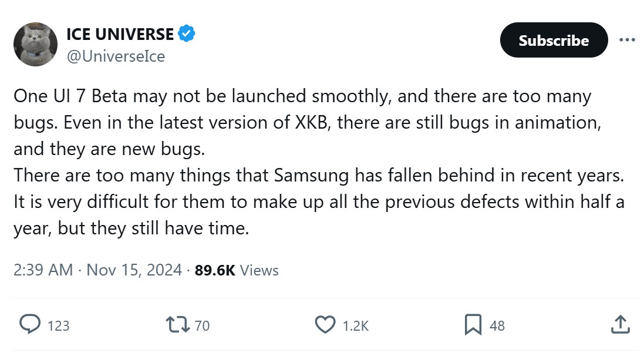Click the reply speech bubble icon
The width and height of the screenshot is (644, 363).
click(x=30, y=324)
